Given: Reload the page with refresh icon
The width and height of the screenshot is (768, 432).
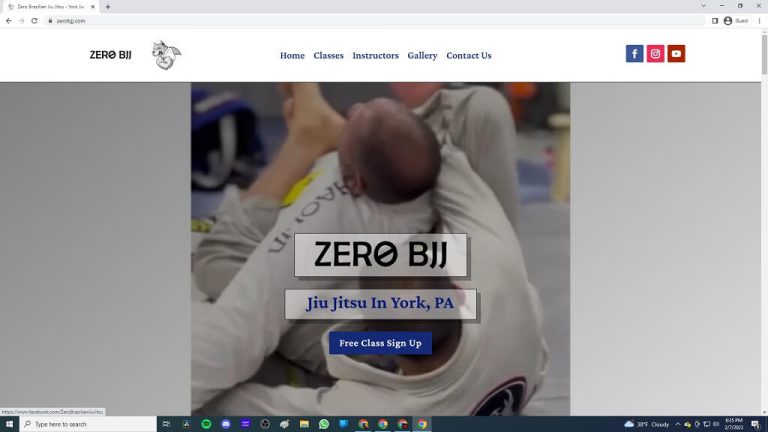Looking at the screenshot, I should click(34, 21).
